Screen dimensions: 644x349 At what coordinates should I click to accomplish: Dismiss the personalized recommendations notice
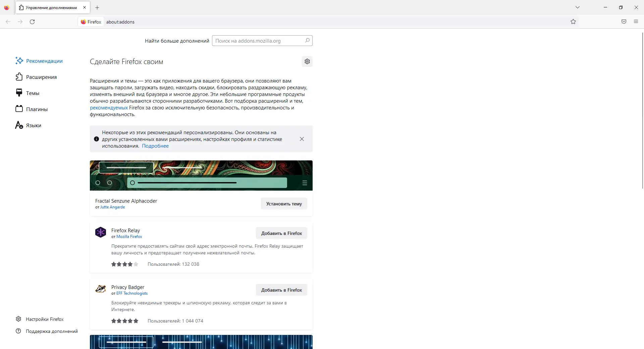click(x=302, y=139)
